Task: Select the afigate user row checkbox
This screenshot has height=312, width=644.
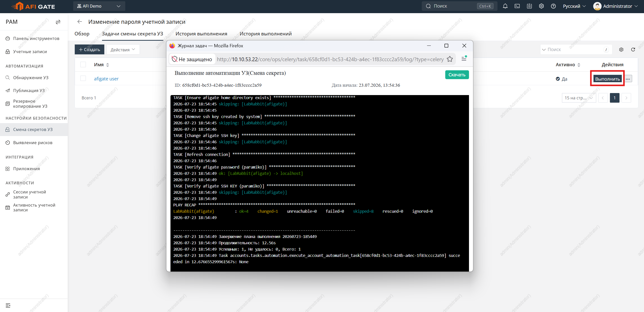Action: 83,78
